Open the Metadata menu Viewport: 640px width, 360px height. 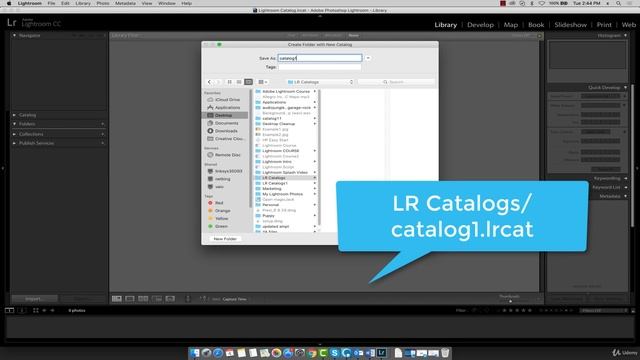pos(125,3)
